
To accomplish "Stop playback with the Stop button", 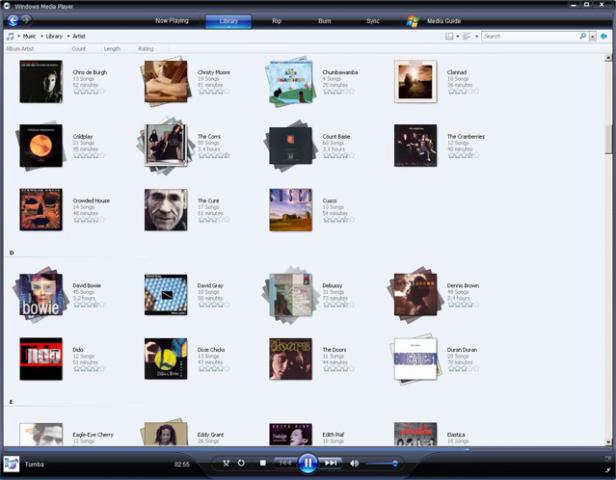I will coord(262,463).
